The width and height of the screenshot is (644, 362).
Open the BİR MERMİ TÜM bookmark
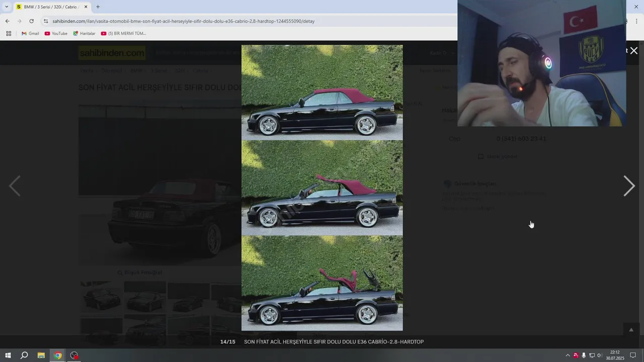(x=123, y=34)
